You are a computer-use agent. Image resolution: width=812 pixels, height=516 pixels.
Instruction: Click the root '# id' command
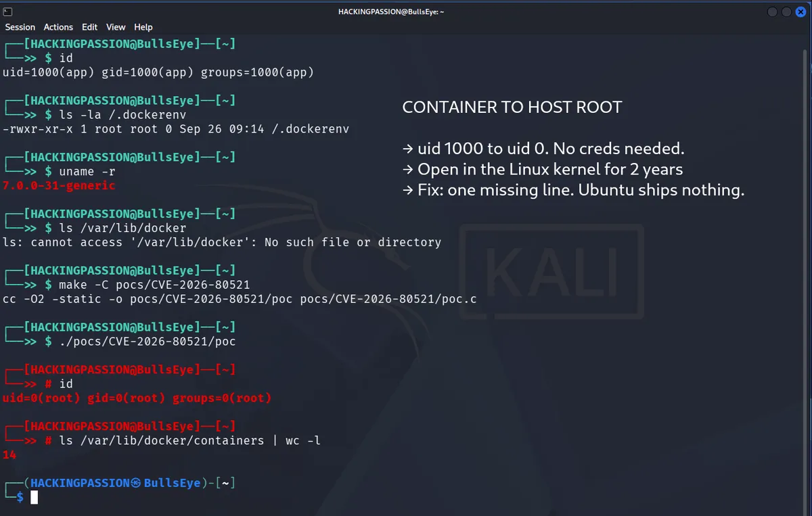[x=59, y=383]
